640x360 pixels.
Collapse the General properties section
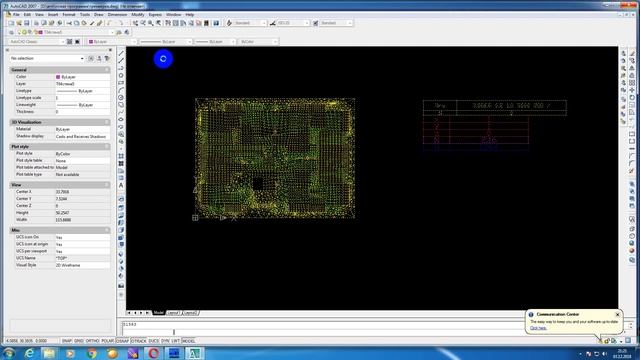tap(107, 70)
